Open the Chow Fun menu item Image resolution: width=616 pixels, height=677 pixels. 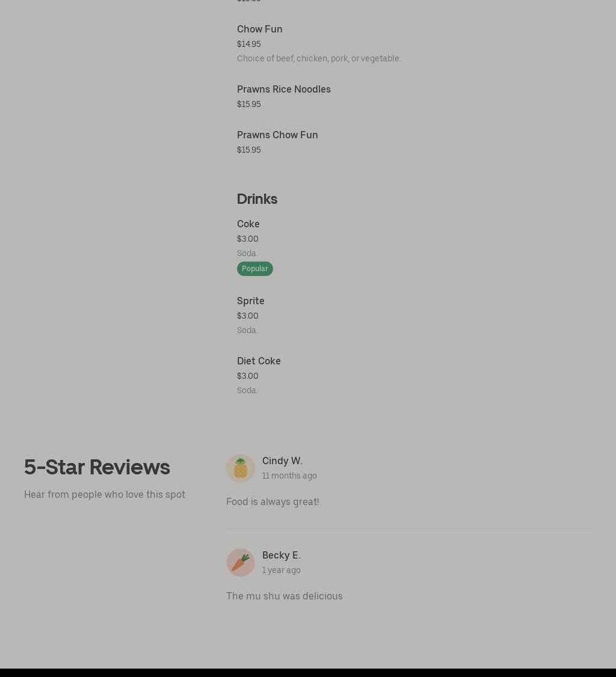(259, 29)
